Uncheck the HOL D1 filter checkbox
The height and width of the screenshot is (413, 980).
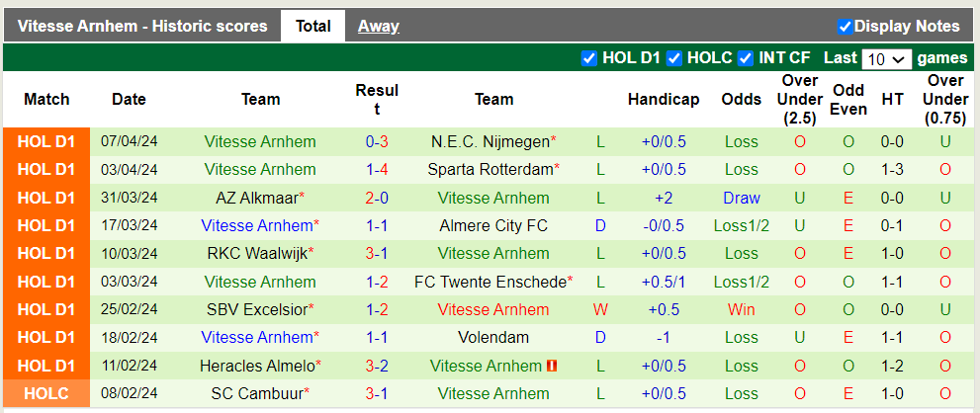pyautogui.click(x=589, y=58)
